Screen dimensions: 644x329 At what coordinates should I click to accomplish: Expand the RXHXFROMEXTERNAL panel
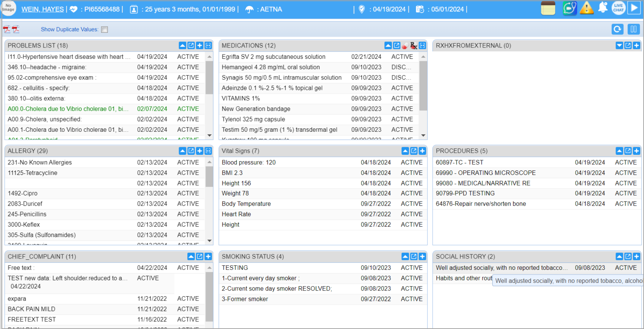[619, 45]
